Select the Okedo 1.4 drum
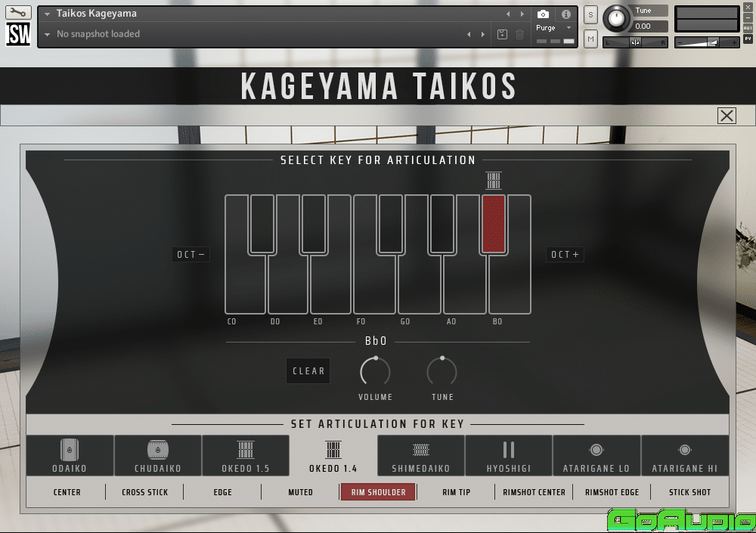756x533 pixels. click(x=333, y=455)
